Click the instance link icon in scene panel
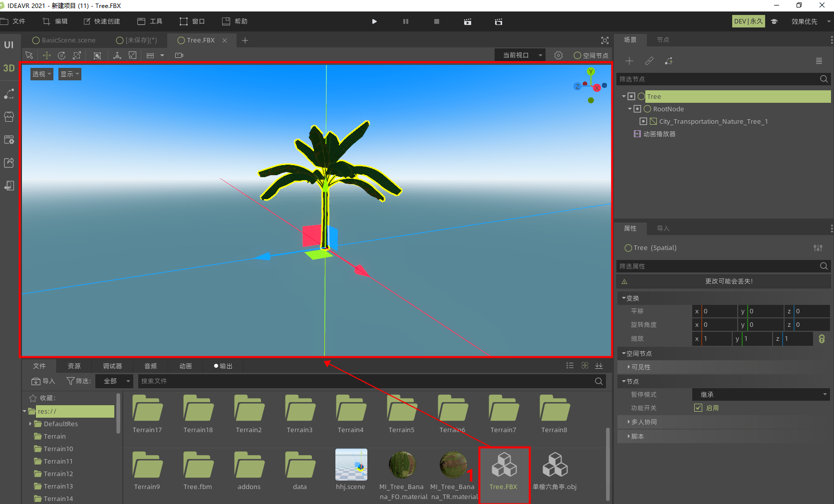Image resolution: width=834 pixels, height=504 pixels. point(649,61)
